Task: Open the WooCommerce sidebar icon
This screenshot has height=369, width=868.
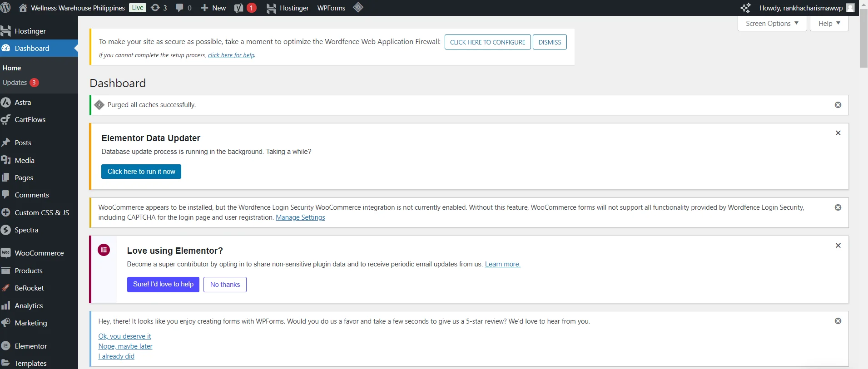Action: pyautogui.click(x=6, y=253)
